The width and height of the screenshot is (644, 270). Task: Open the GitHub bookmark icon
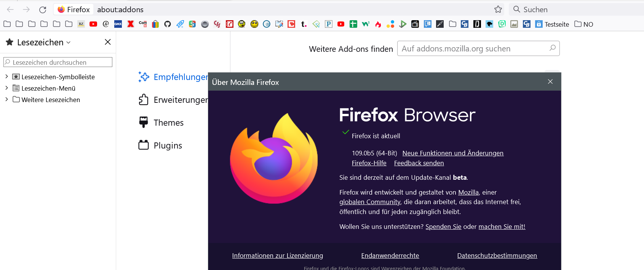click(x=168, y=24)
